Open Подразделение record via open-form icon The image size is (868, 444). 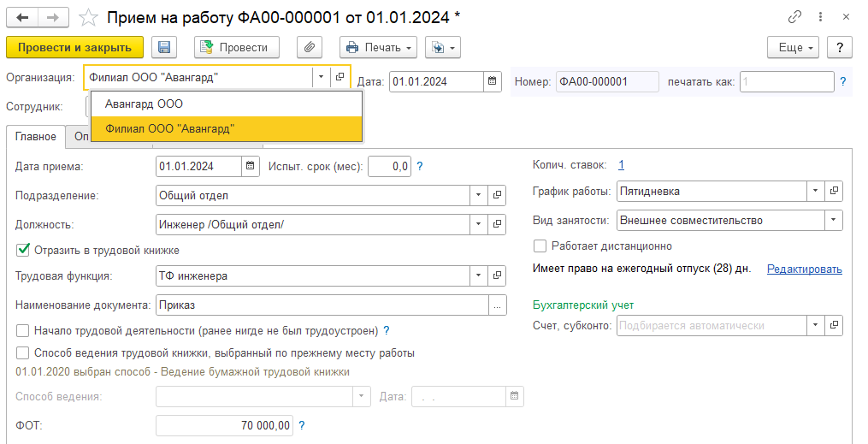pos(497,195)
